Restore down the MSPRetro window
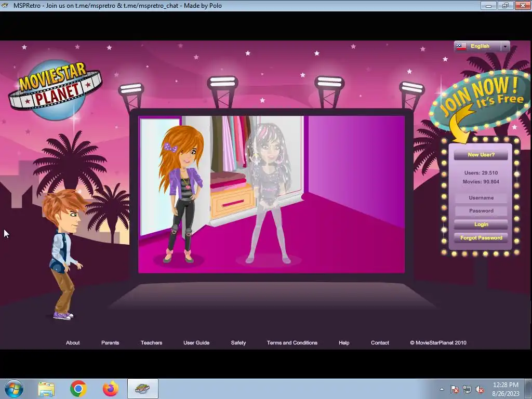Viewport: 532px width, 399px height. [x=506, y=5]
